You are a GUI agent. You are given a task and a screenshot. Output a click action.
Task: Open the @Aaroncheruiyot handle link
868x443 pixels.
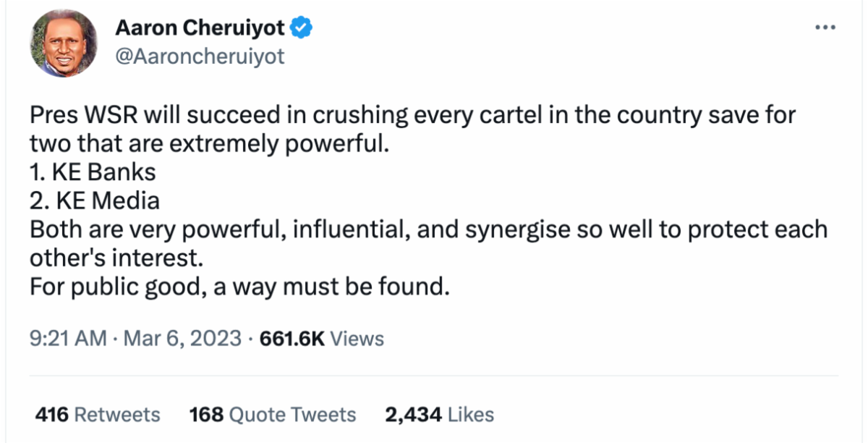pyautogui.click(x=200, y=56)
